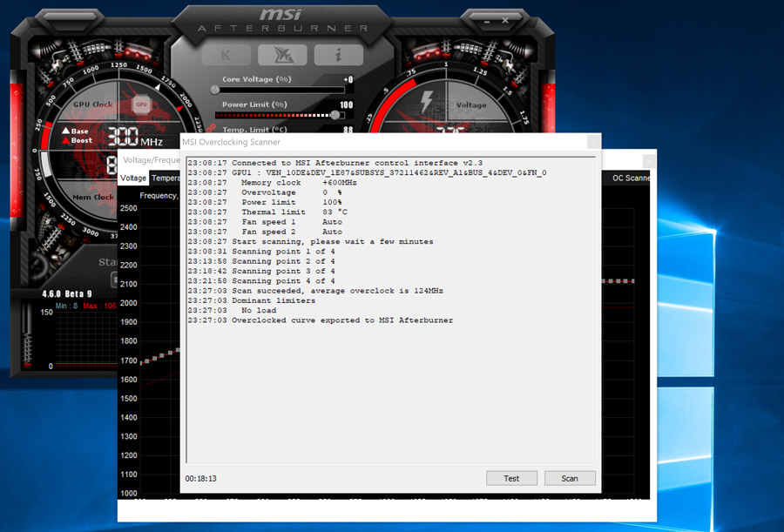The width and height of the screenshot is (784, 532).
Task: Click inside the scanner log text area
Action: point(392,392)
